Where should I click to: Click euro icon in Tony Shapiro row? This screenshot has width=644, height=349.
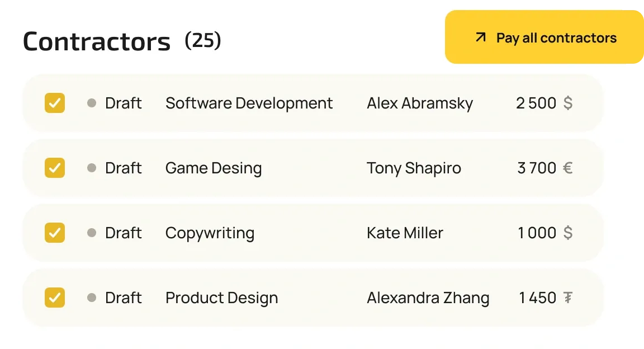pyautogui.click(x=567, y=168)
